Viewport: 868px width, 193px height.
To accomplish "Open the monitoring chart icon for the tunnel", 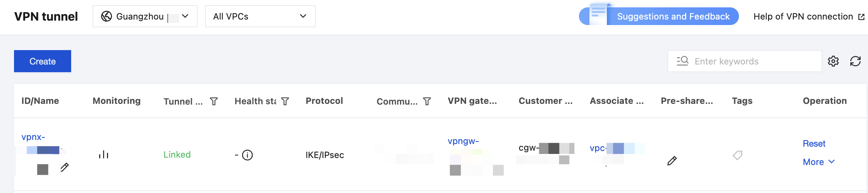I will click(x=104, y=155).
